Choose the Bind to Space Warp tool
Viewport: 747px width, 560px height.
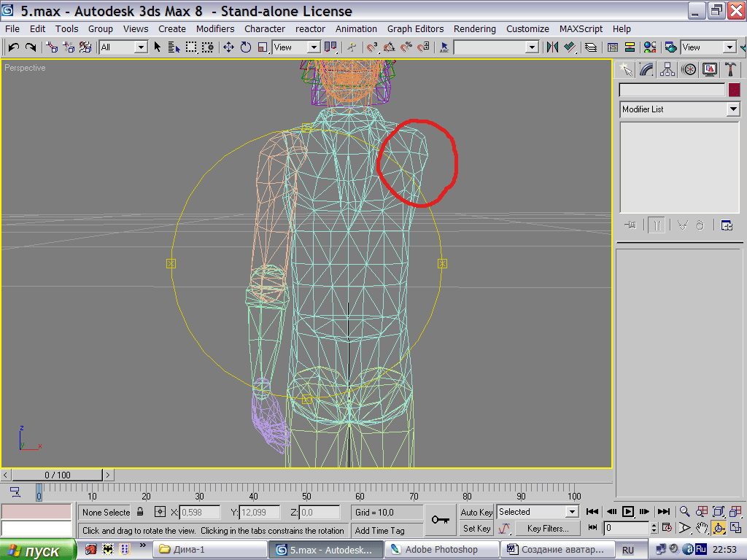85,47
